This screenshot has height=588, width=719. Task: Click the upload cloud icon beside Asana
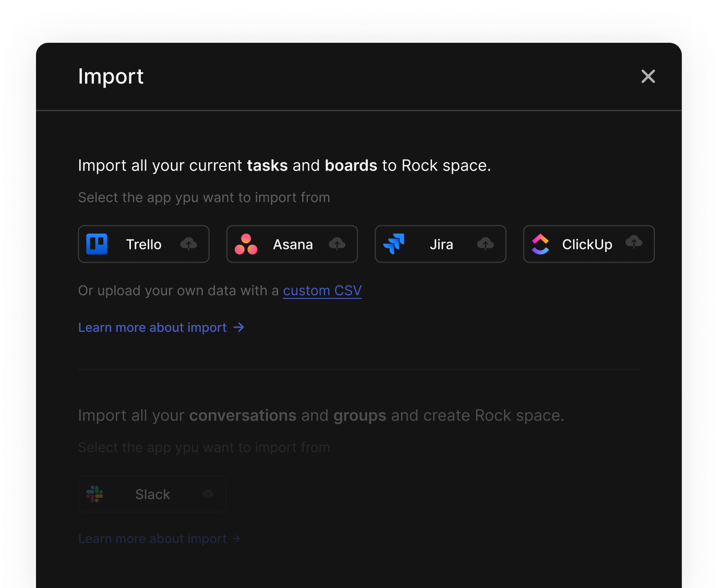click(x=337, y=244)
